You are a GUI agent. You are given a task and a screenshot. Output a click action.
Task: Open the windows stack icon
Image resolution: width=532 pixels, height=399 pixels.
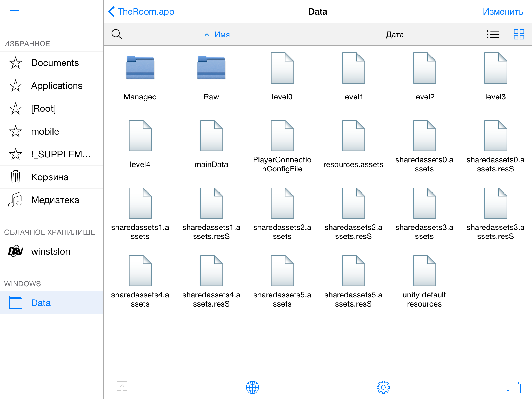point(514,387)
